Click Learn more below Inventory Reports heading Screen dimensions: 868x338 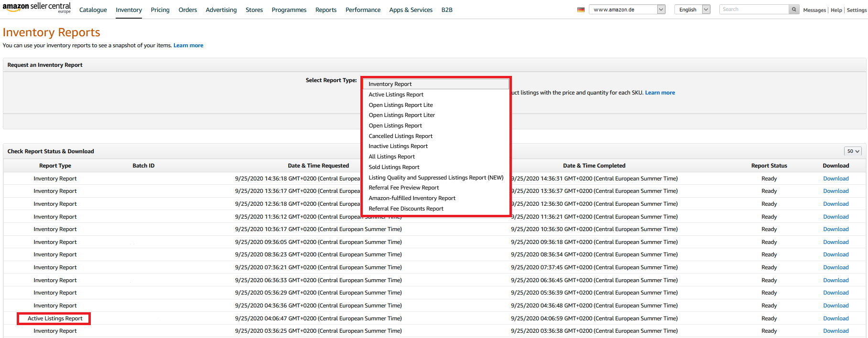(188, 45)
